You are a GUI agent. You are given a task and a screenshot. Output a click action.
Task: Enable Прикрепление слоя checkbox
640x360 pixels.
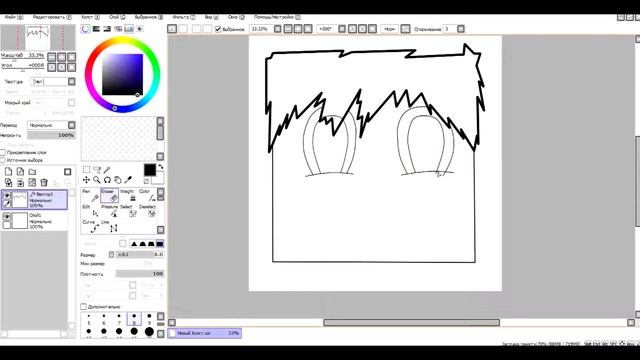[3, 152]
